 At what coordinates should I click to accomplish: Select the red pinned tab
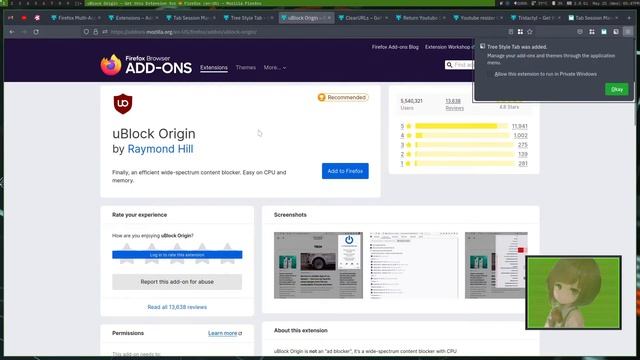pyautogui.click(x=24, y=18)
